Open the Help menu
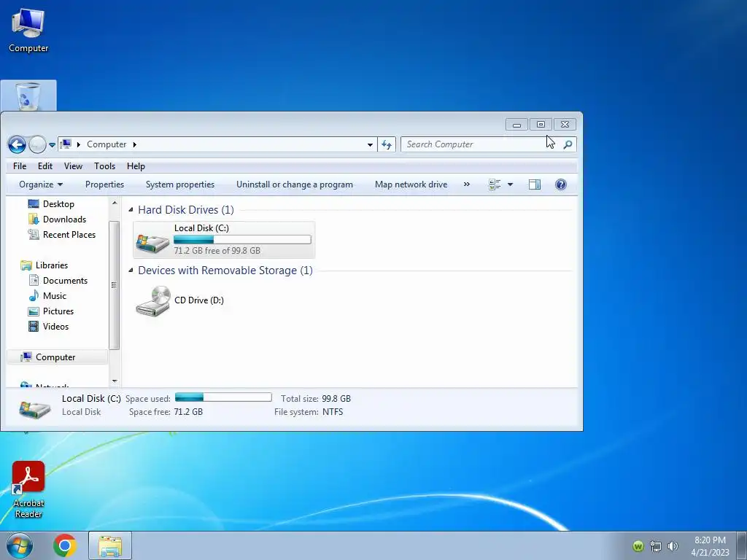Viewport: 747px width, 560px height. 136,166
